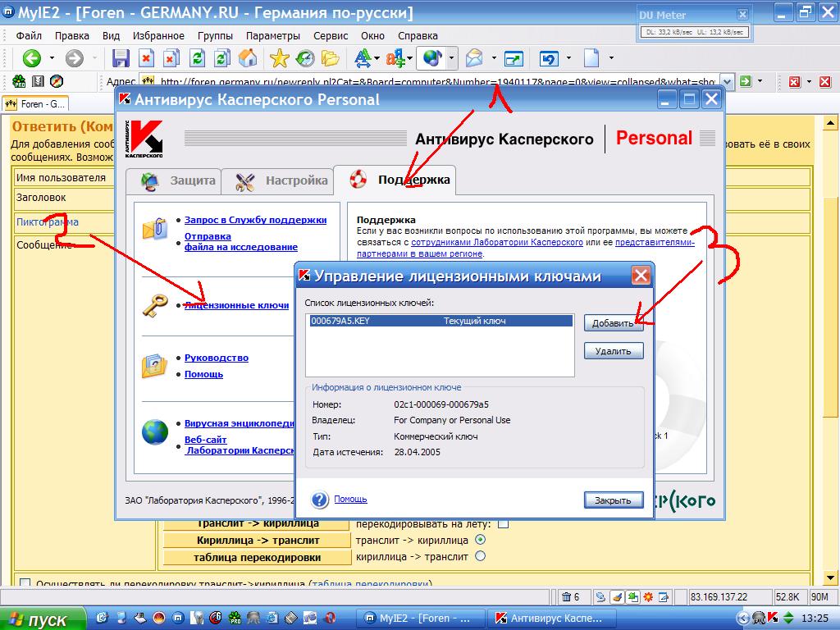Click the Windows 'пуск' Start button
Image resolution: width=840 pixels, height=630 pixels.
pyautogui.click(x=43, y=619)
